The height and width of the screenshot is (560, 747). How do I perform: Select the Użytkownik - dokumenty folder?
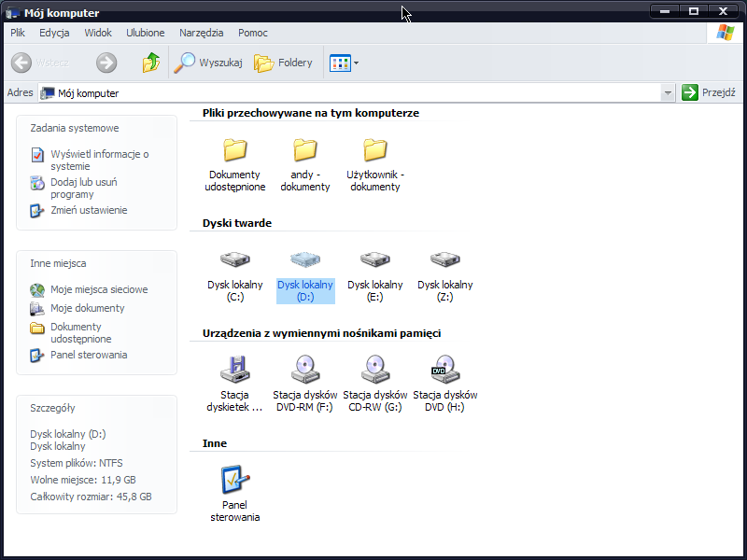click(375, 149)
